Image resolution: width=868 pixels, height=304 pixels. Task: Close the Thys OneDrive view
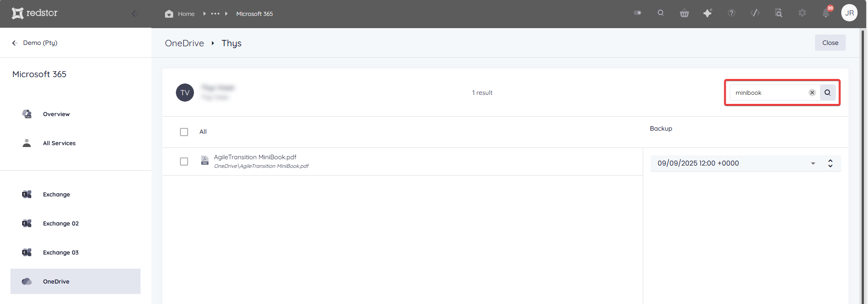pos(830,43)
